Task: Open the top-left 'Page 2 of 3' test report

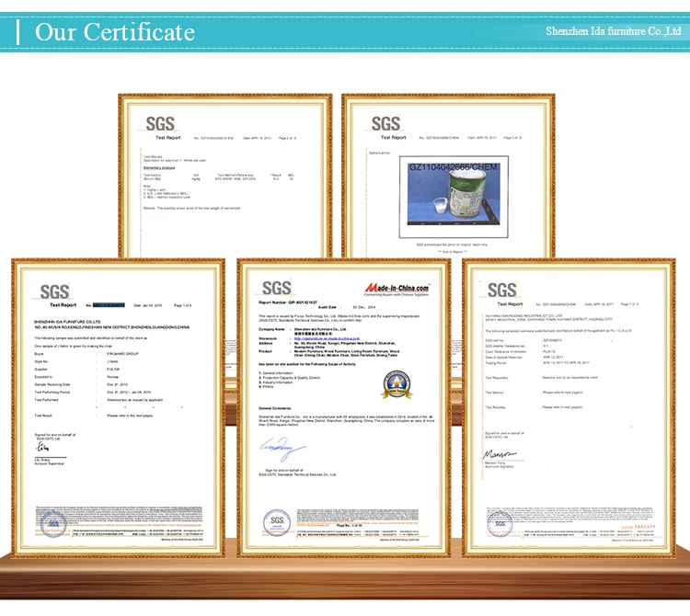Action: pos(224,176)
